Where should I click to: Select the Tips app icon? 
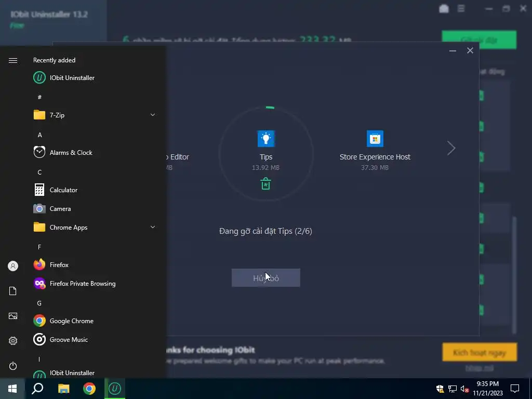click(x=266, y=138)
